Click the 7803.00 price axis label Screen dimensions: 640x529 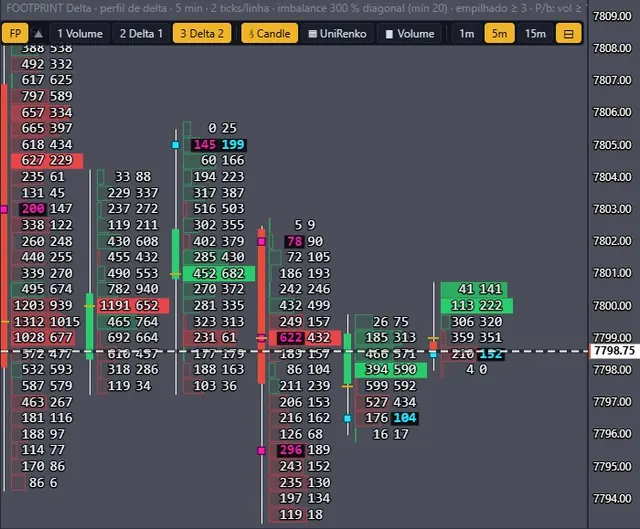tap(612, 209)
